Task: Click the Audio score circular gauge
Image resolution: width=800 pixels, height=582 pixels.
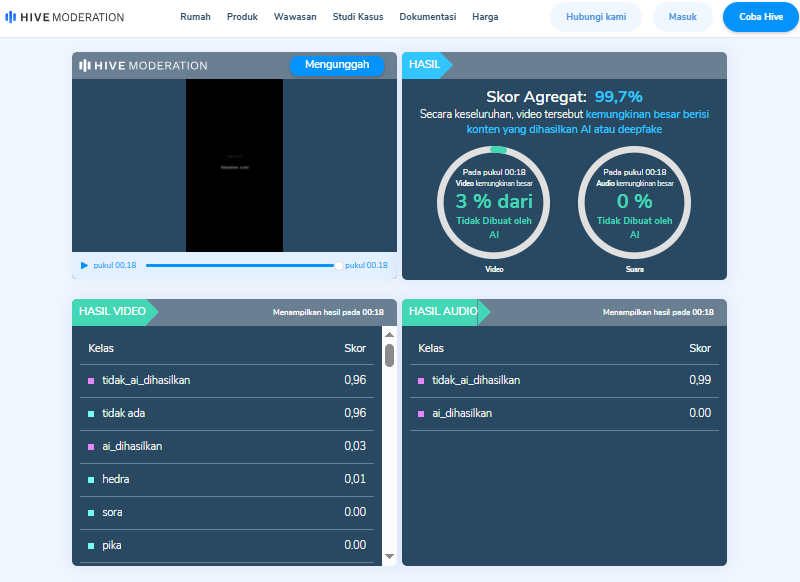Action: 634,203
